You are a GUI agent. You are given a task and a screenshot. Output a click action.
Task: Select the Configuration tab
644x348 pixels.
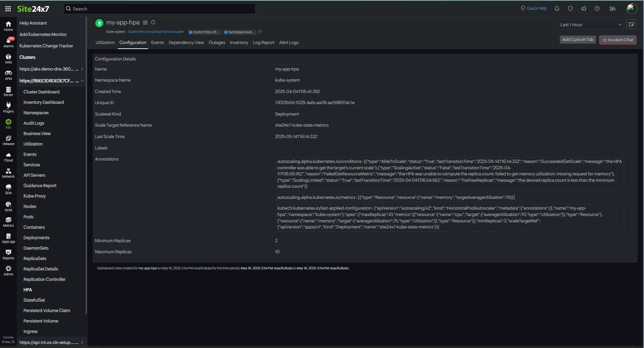(x=133, y=43)
